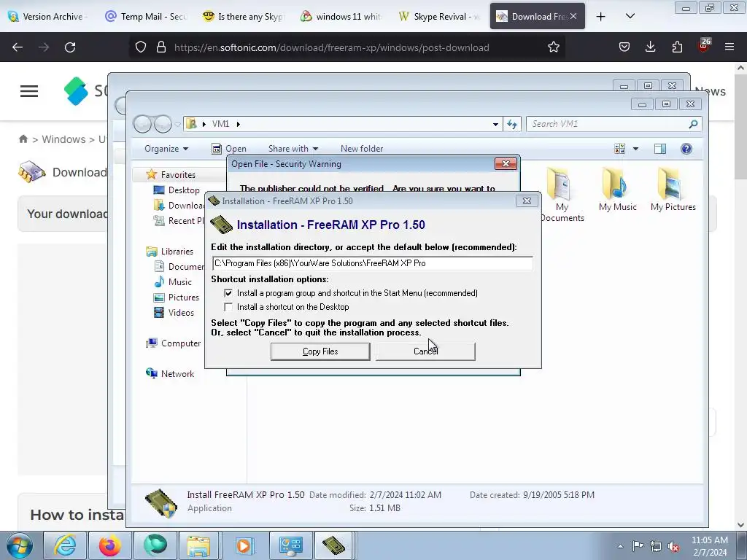Viewport: 747px width, 560px height.
Task: Uncheck Start Menu program group shortcut option
Action: [228, 293]
